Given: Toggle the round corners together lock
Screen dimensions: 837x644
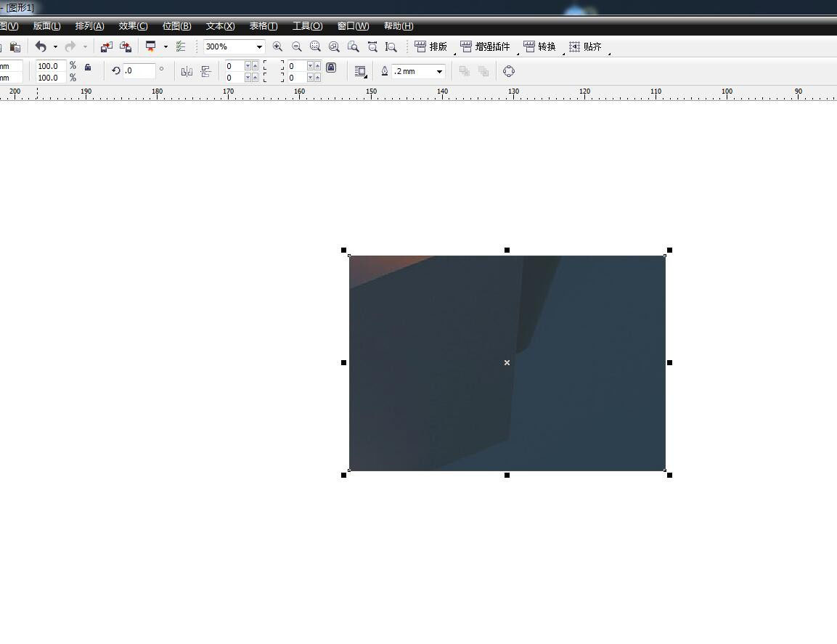Looking at the screenshot, I should [331, 68].
